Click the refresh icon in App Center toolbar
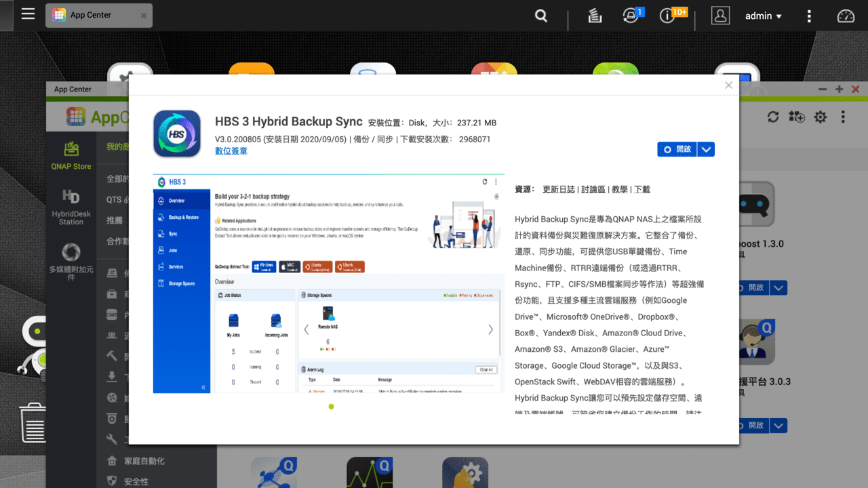 tap(773, 117)
